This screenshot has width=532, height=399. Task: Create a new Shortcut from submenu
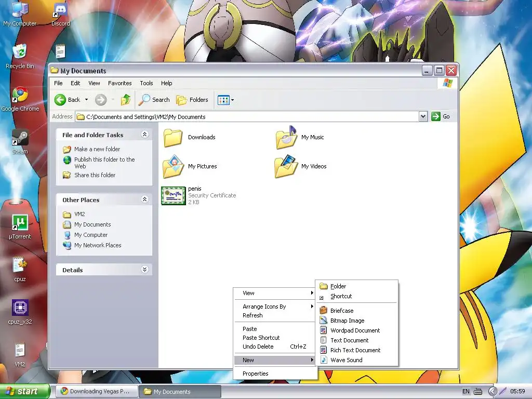pos(356,296)
